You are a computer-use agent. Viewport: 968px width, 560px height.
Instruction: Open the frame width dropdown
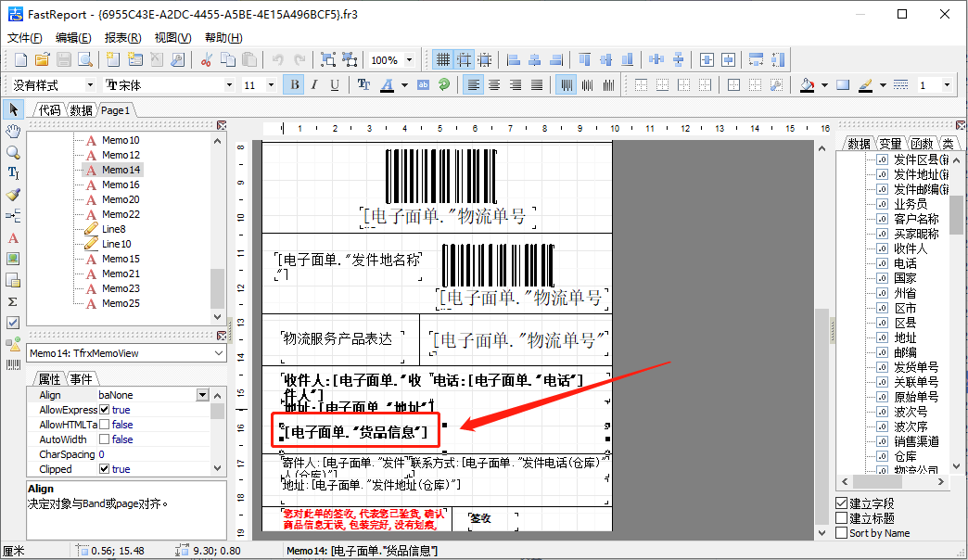[947, 85]
